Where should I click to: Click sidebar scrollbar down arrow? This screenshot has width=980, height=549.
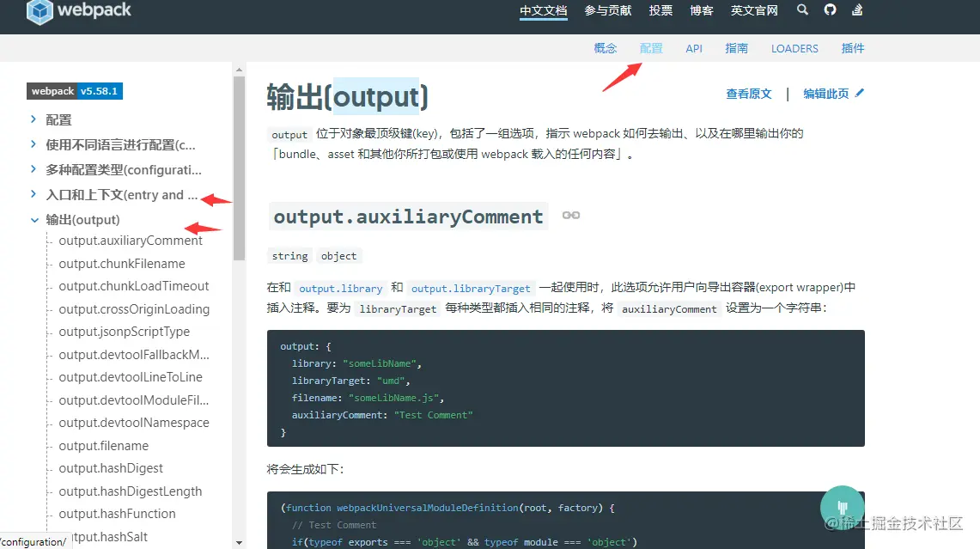[239, 542]
